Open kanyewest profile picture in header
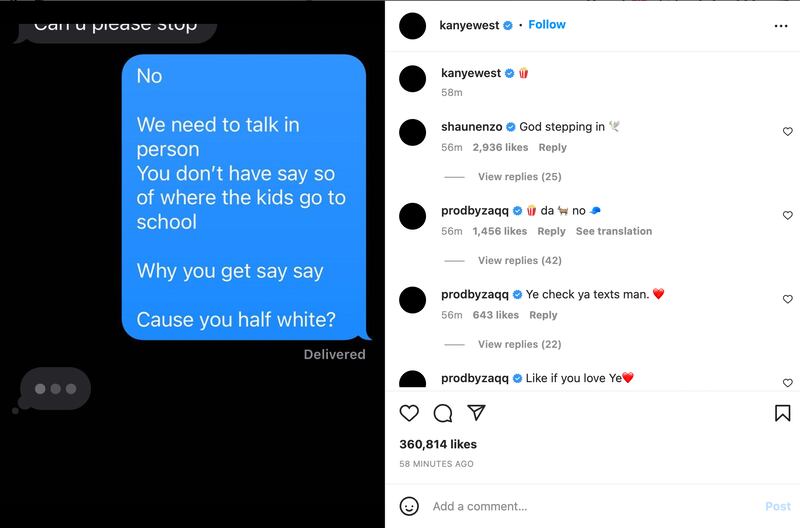Screen dimensions: 800x528 coord(412,26)
